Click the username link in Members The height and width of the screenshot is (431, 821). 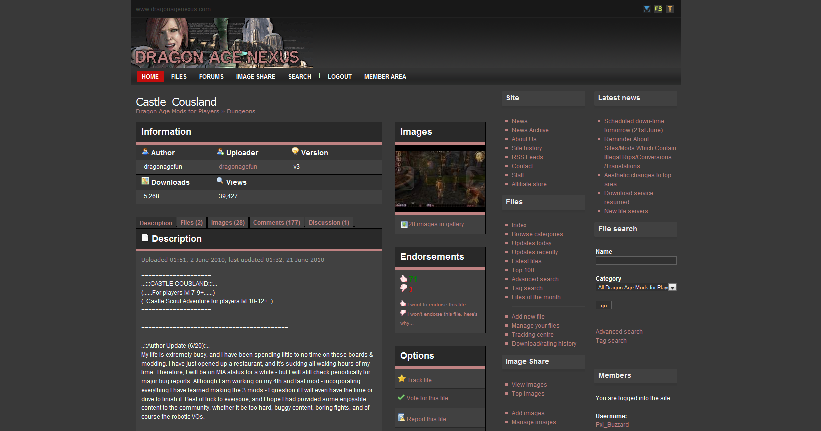pyautogui.click(x=612, y=425)
